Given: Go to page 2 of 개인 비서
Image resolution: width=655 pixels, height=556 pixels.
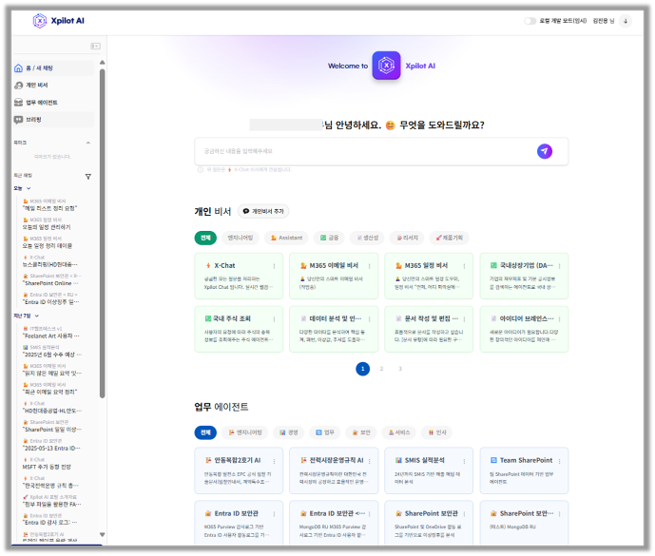Looking at the screenshot, I should coord(381,369).
